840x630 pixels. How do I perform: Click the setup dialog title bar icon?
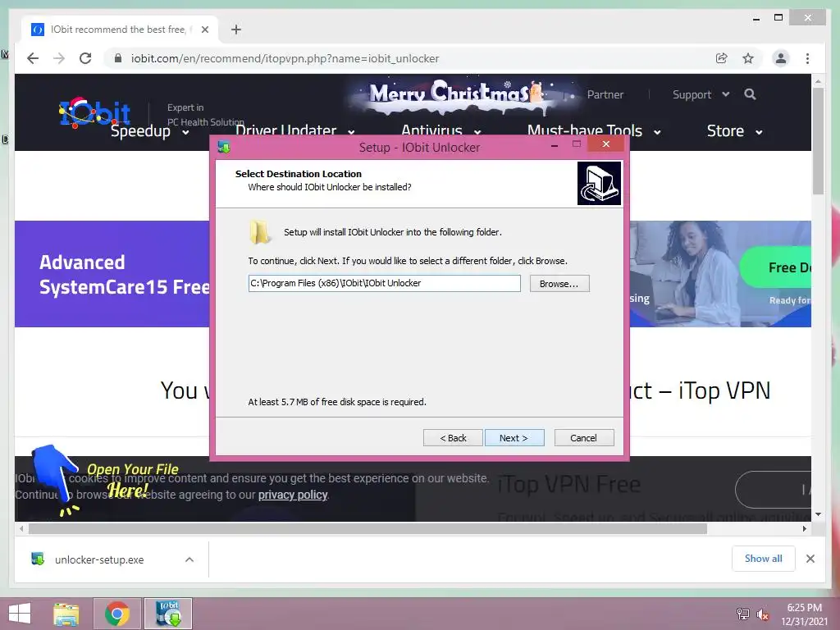pyautogui.click(x=224, y=147)
